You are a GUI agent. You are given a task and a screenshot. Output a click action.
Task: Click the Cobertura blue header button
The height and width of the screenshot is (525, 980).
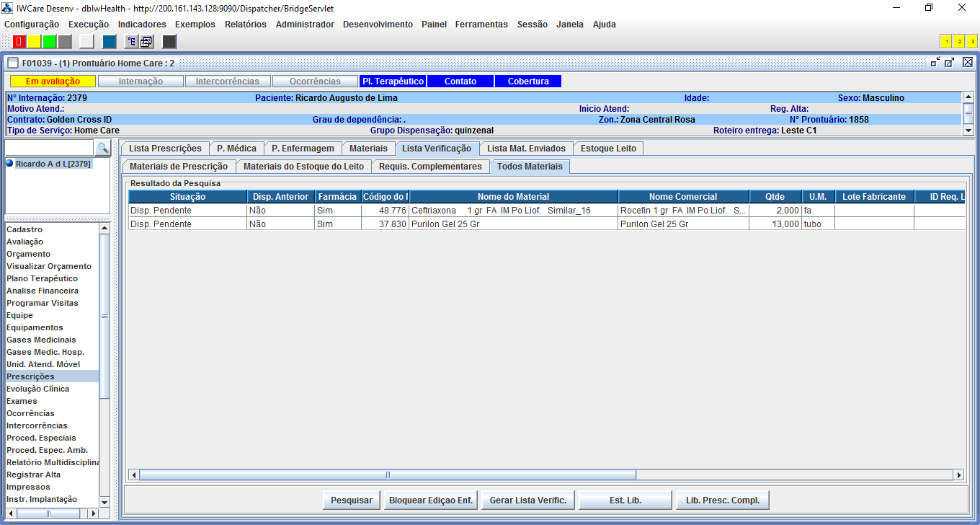527,81
